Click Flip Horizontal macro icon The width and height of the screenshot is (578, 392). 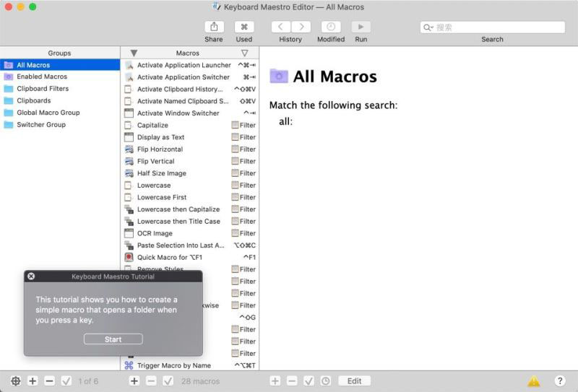pos(129,149)
